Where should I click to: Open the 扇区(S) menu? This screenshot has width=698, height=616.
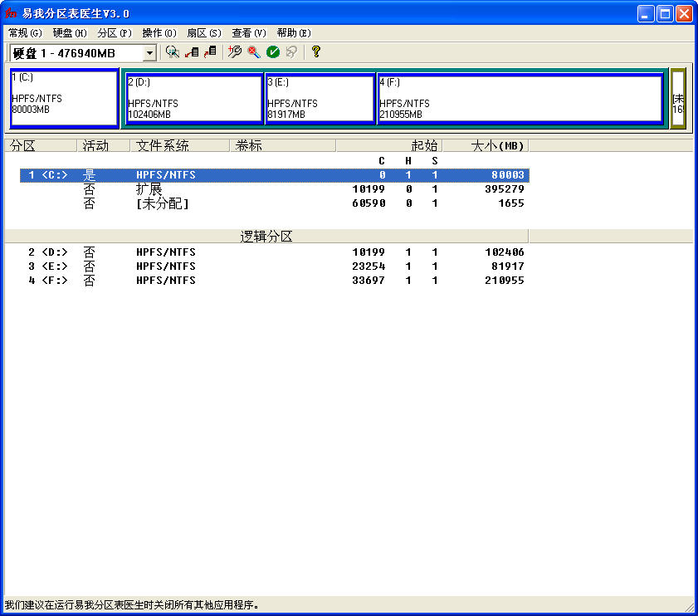point(203,33)
